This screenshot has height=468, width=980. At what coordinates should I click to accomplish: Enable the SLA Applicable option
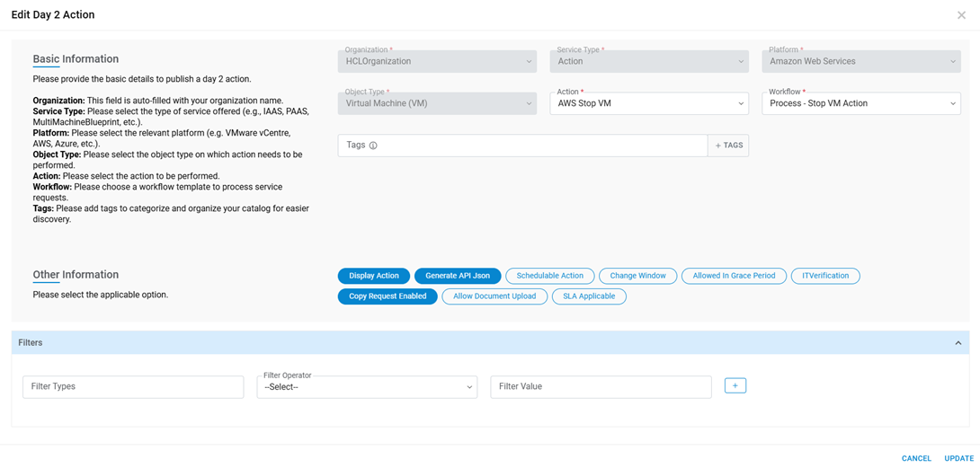(590, 296)
